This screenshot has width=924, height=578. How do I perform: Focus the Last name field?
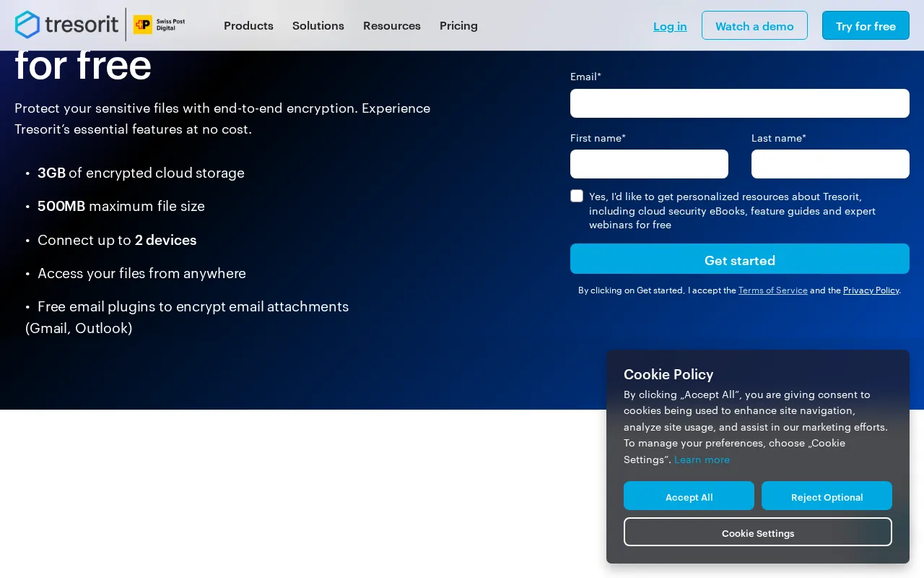click(830, 164)
